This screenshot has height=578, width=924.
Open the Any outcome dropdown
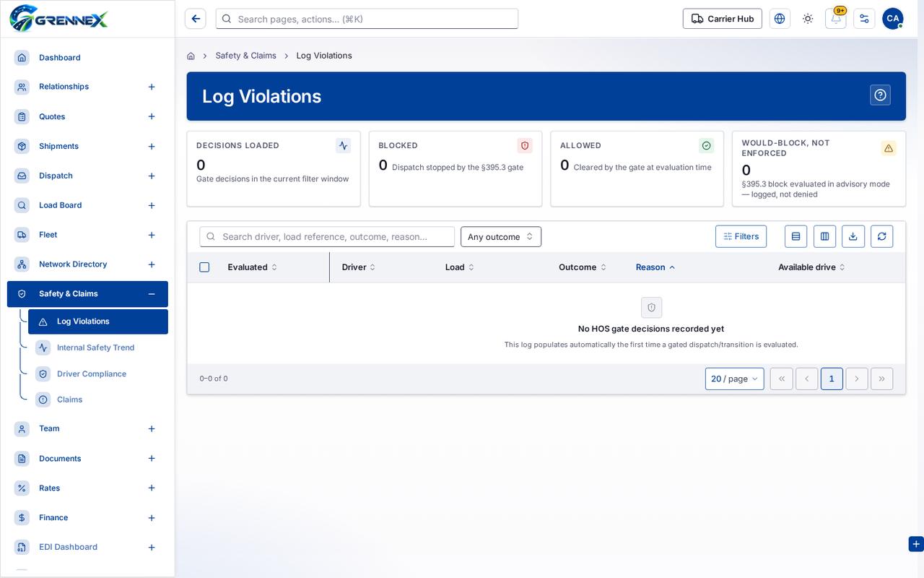tap(501, 237)
